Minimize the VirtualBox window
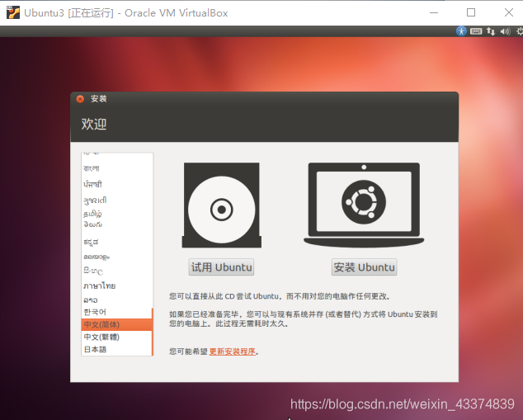 (x=434, y=12)
